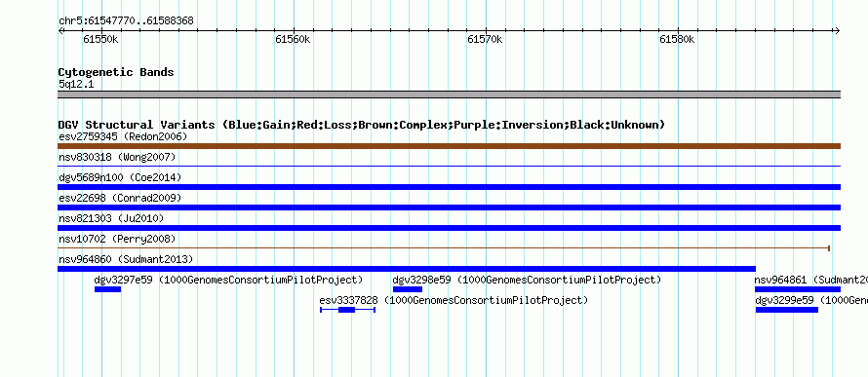
Task: Click the blue esv22698 gain bar
Action: (x=449, y=207)
